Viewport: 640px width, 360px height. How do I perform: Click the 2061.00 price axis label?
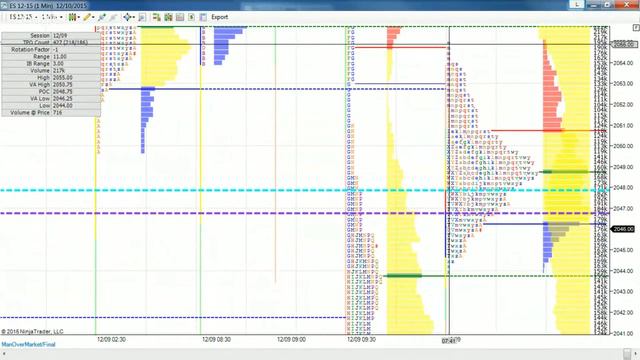tap(623, 125)
